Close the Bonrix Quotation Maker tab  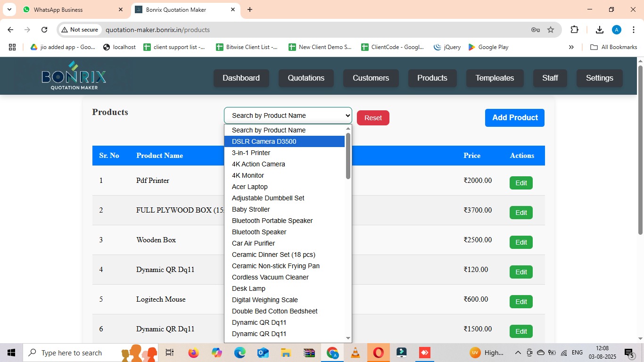(x=233, y=9)
